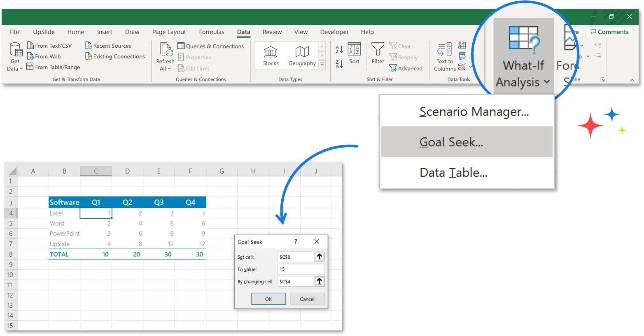644x336 pixels.
Task: Open the Data Validation dropdown arrow
Action: (470, 67)
